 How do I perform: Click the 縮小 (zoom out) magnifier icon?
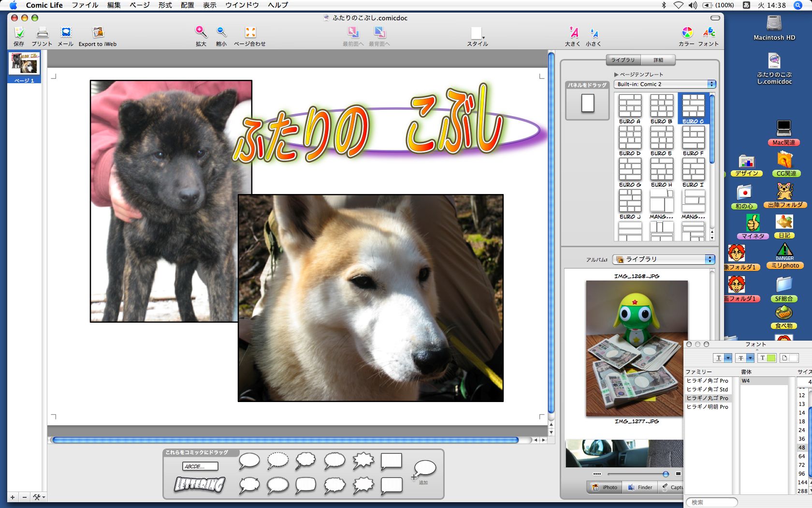click(221, 32)
